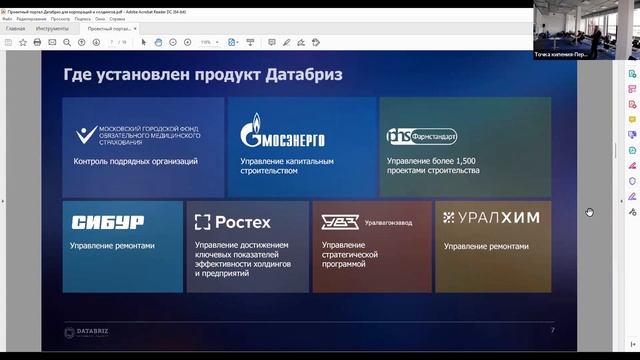640x360 pixels.
Task: Close the Проектный портал document tab
Action: coord(135,29)
